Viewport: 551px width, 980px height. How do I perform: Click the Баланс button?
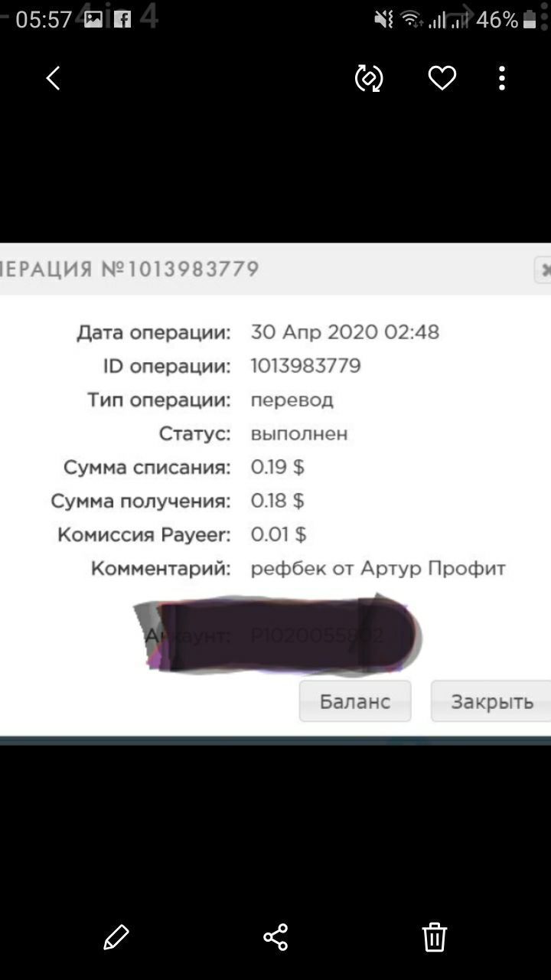(x=355, y=701)
